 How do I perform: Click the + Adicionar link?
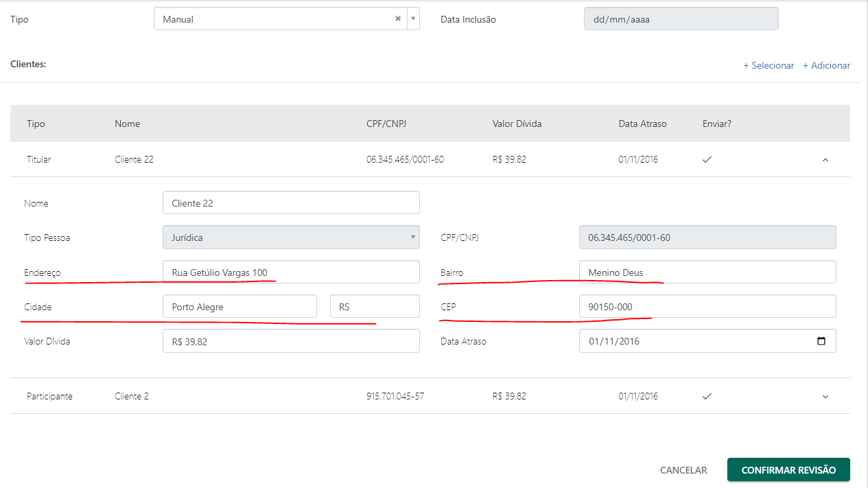pos(826,66)
